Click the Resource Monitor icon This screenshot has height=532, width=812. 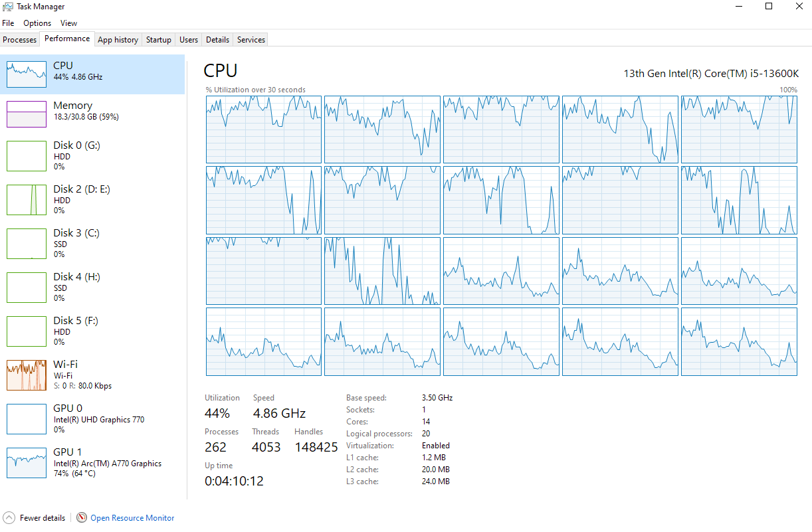(x=82, y=518)
